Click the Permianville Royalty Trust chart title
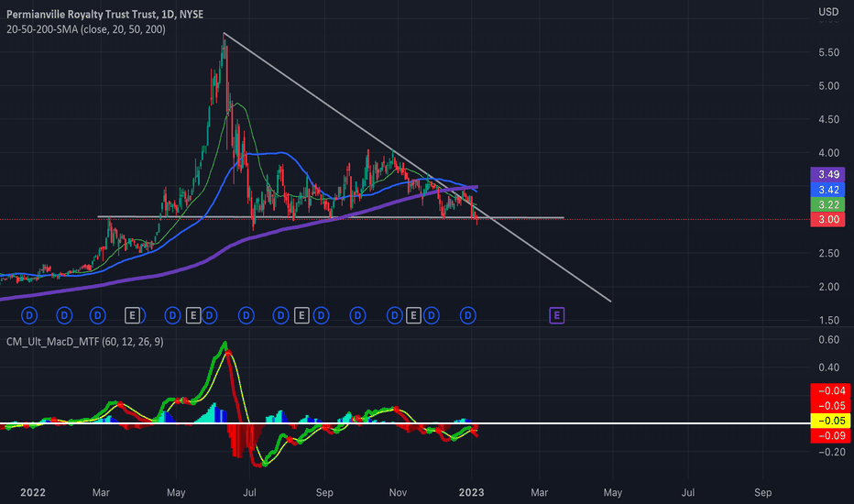 [x=104, y=14]
